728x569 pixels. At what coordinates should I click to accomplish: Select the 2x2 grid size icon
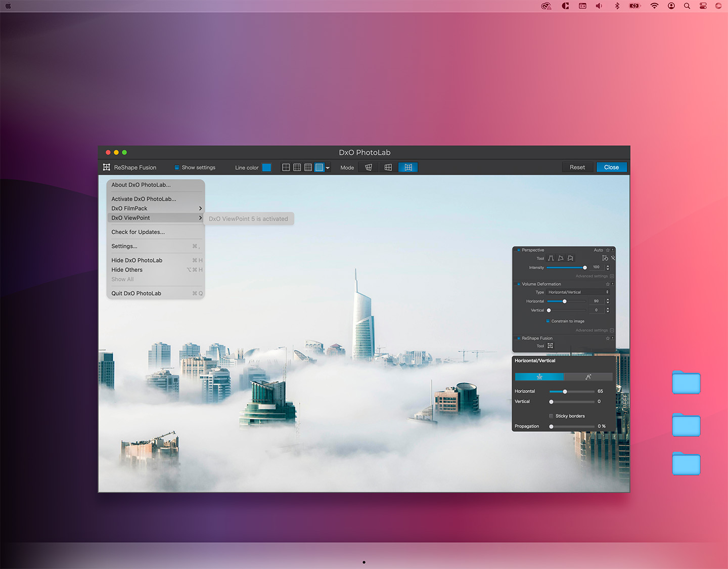[286, 167]
